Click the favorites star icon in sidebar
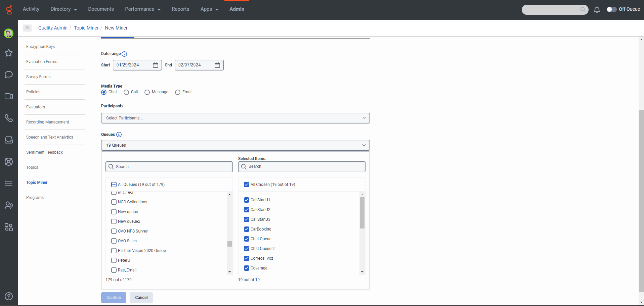 tap(8, 53)
